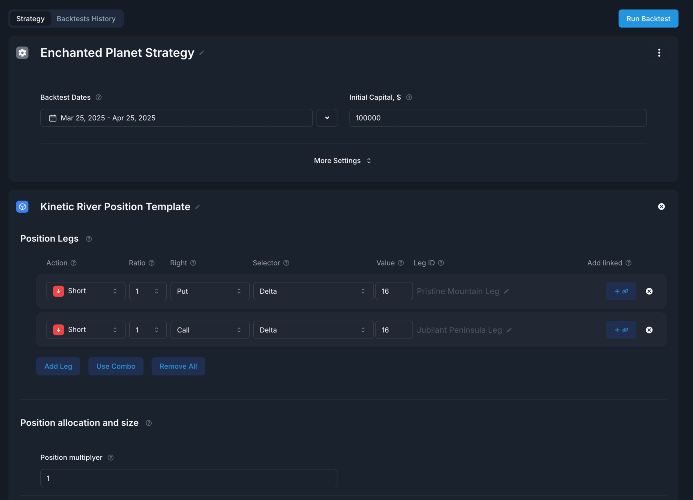Click the Position multiplyer help icon
The width and height of the screenshot is (693, 500).
tap(110, 458)
